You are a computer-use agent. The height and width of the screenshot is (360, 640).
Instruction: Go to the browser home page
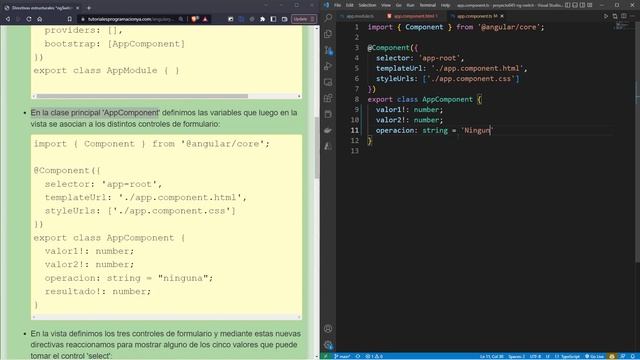(40, 19)
